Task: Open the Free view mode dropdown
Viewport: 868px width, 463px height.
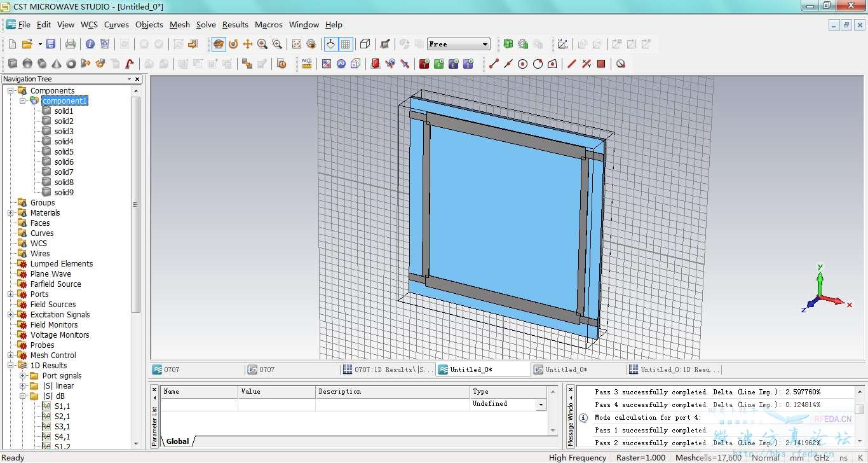Action: point(485,44)
